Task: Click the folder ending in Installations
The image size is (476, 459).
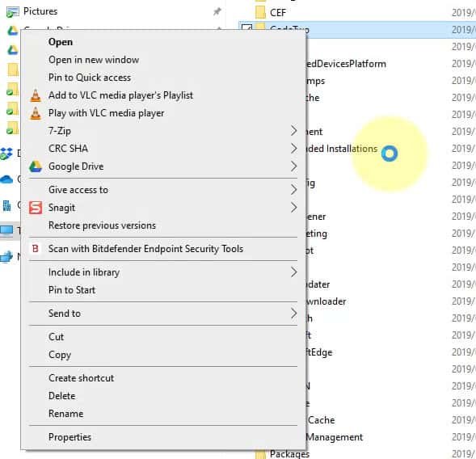Action: [x=342, y=149]
